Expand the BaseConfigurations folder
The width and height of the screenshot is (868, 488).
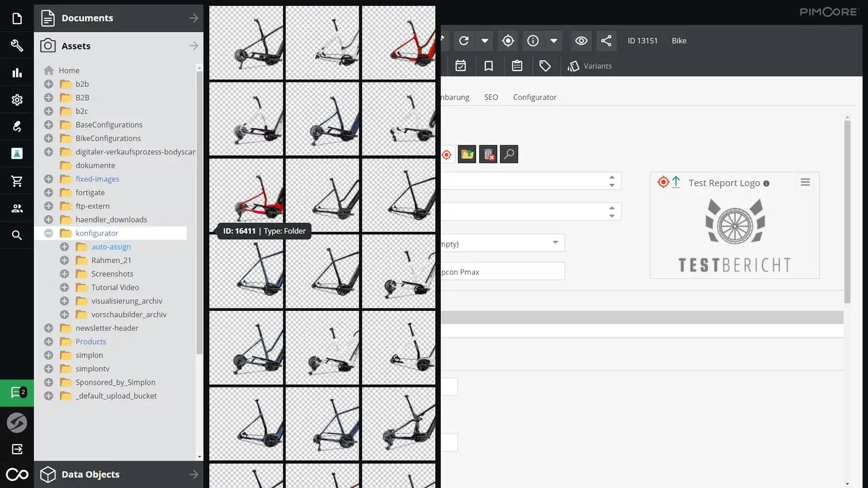(49, 125)
